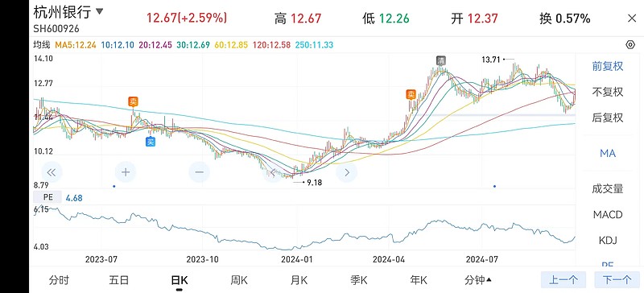Shift chart right with right chevron circle
Viewport: 644px width, 293px height.
(x=347, y=172)
